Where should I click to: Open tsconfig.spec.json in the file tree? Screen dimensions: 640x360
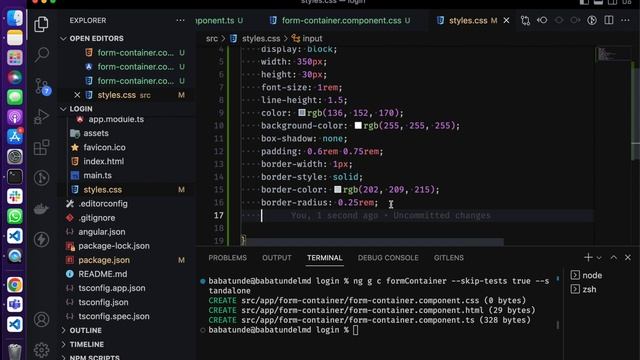pyautogui.click(x=114, y=316)
